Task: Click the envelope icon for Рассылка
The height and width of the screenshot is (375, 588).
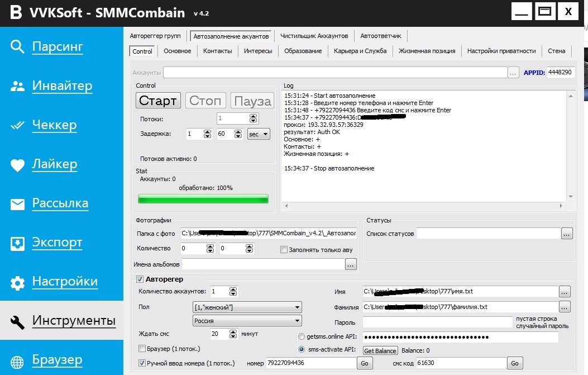Action: tap(18, 204)
